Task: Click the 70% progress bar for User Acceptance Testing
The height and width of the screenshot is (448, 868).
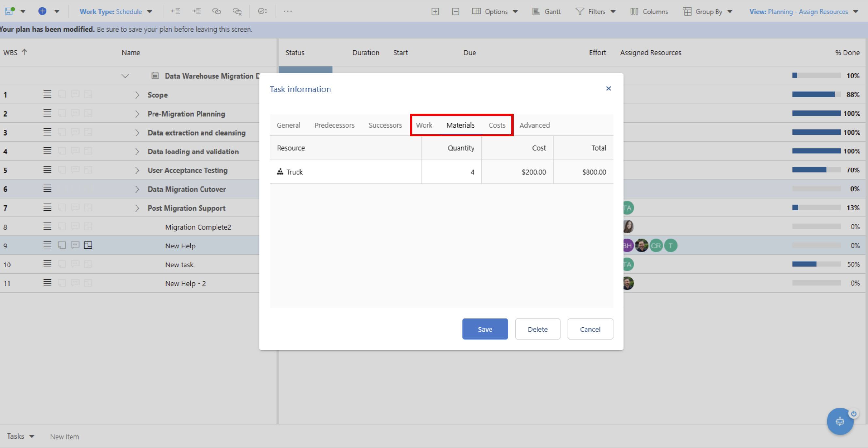Action: (x=816, y=170)
